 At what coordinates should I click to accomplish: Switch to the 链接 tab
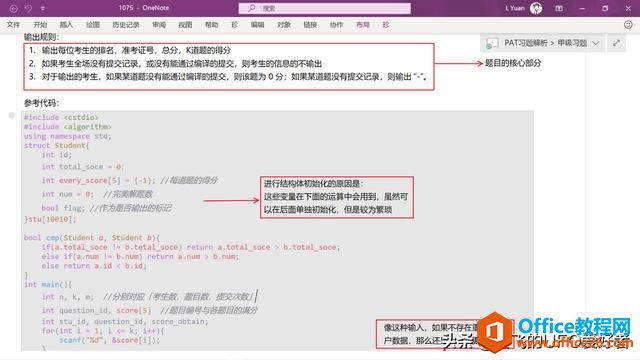(310, 25)
